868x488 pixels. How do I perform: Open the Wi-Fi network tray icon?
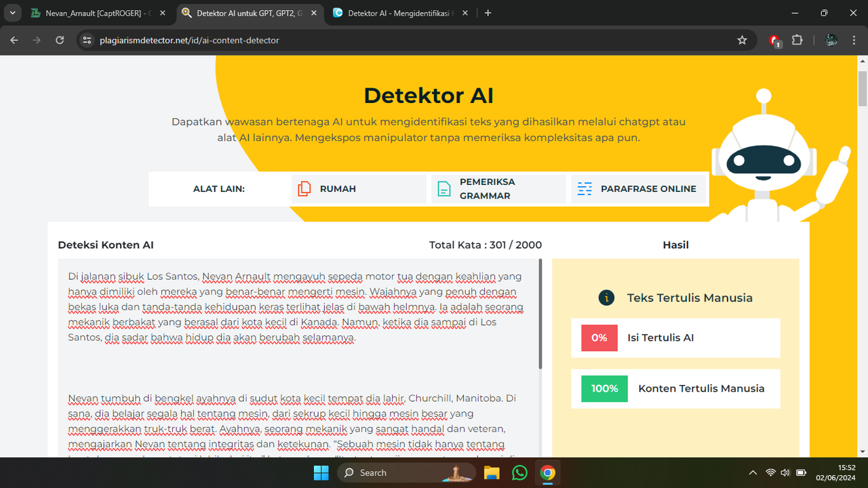tap(770, 472)
